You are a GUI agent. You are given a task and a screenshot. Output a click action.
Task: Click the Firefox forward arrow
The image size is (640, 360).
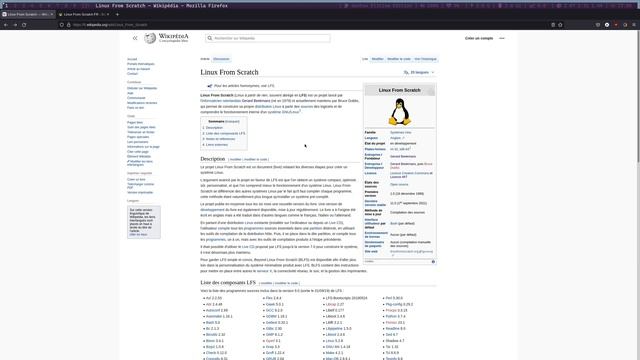(15, 25)
